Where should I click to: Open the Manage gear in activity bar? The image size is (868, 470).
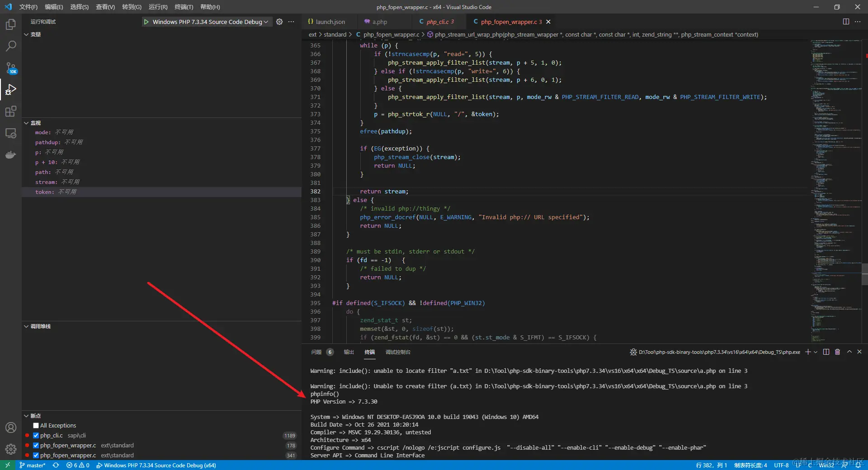(x=11, y=449)
